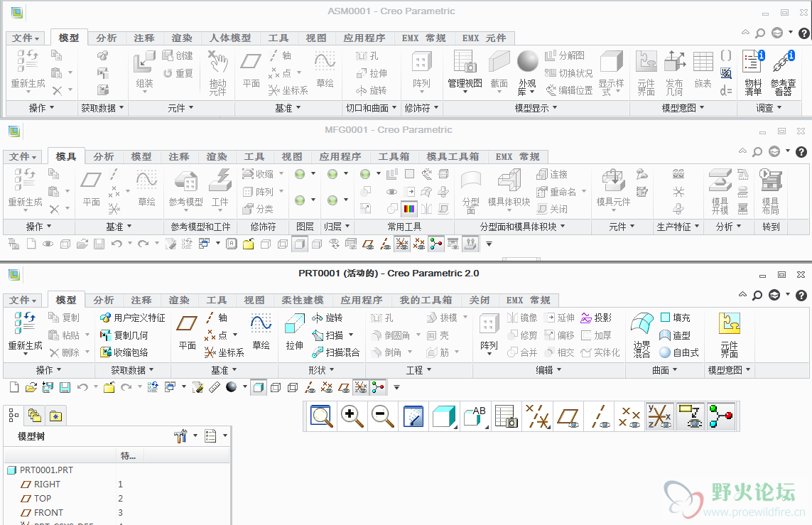The height and width of the screenshot is (525, 812).
Task: Toggle coordinate system display in the MFG0001 quick toolbar
Action: point(402,244)
